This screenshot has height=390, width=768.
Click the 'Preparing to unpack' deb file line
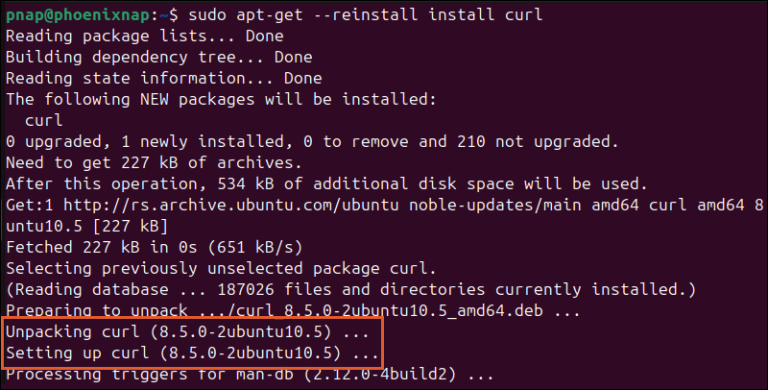pos(293,311)
